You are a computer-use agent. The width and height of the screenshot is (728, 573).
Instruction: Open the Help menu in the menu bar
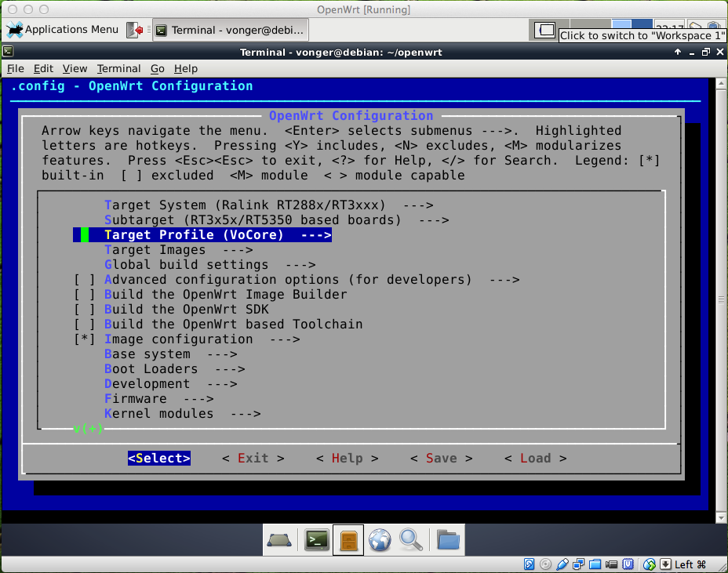(186, 69)
